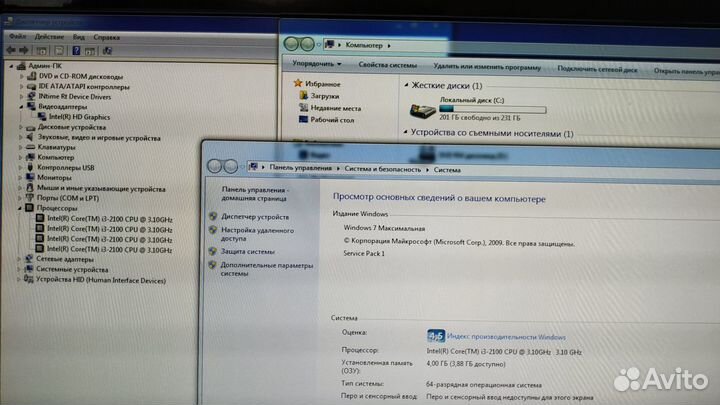Click the Система breadcrumb segment
Image resolution: width=720 pixels, height=405 pixels.
[447, 170]
